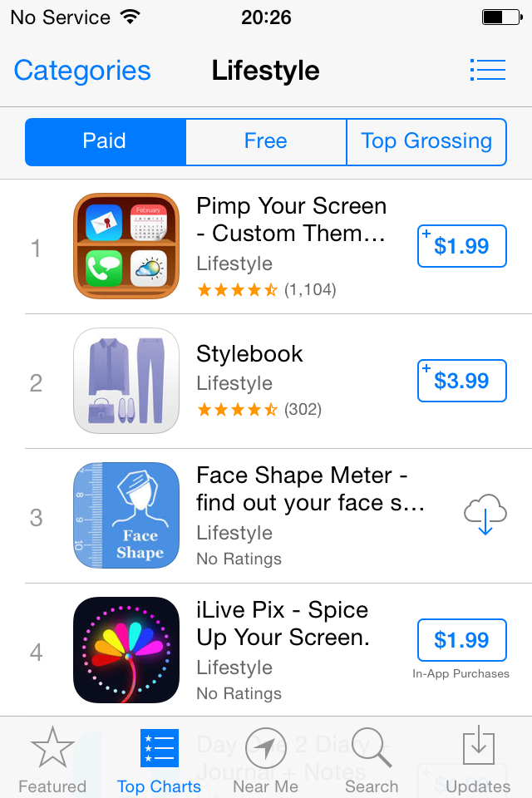Tap the Face Shape Meter app icon

click(x=126, y=515)
